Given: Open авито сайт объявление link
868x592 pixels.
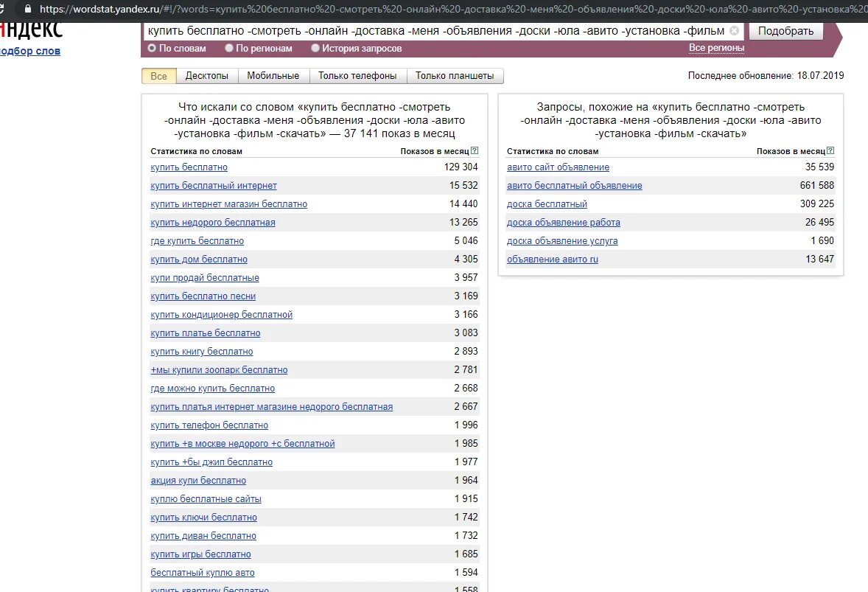Looking at the screenshot, I should click(558, 167).
